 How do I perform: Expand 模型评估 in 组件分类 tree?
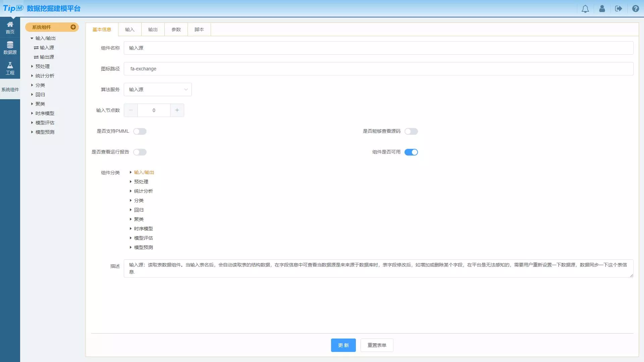[130, 238]
